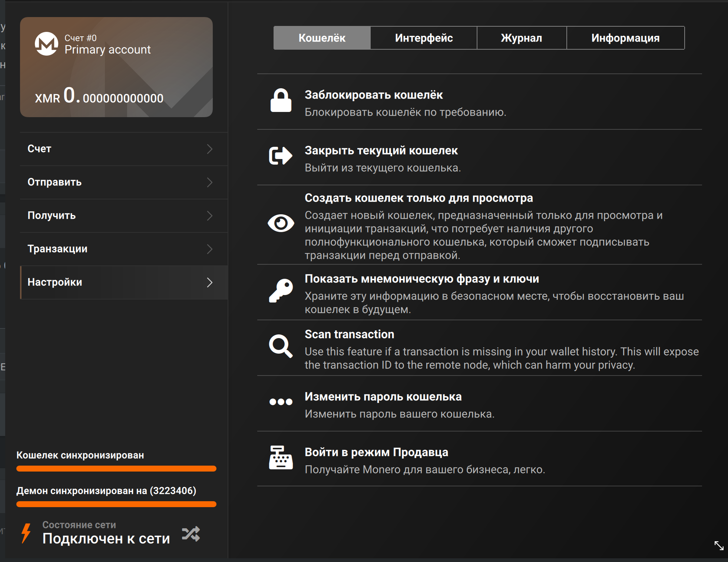This screenshot has width=728, height=562.
Task: Click the resize handle in bottom-right corner
Action: tap(719, 546)
